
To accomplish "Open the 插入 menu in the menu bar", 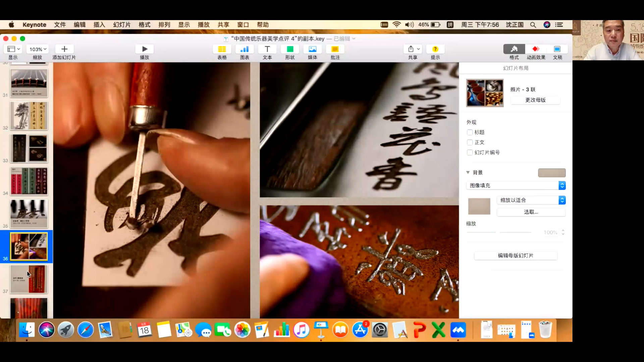I will pyautogui.click(x=99, y=25).
